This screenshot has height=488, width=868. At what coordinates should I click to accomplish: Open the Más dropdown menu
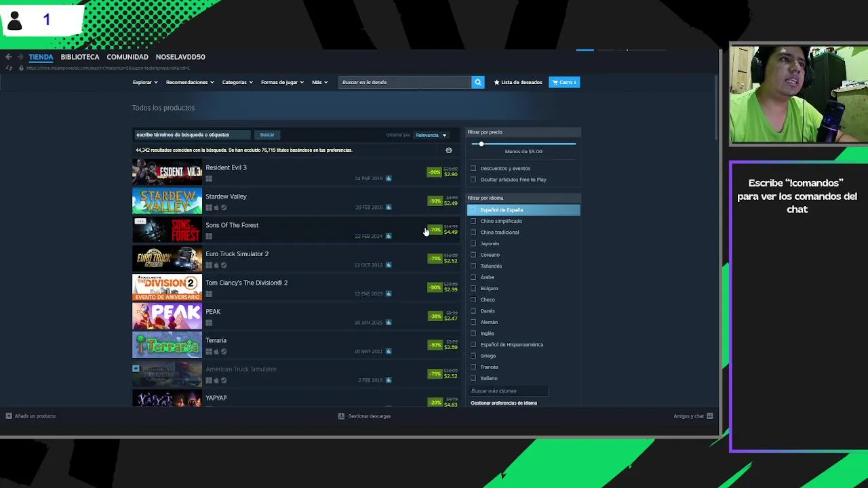319,82
